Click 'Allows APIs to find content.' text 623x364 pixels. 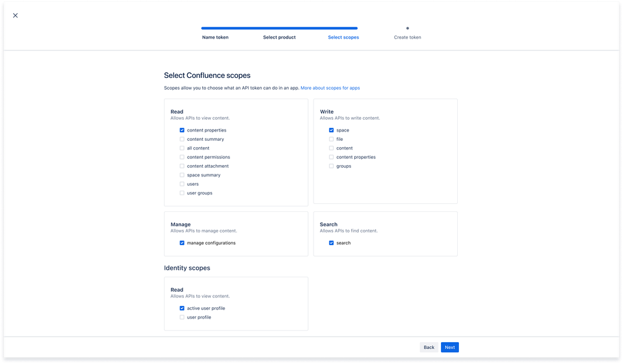tap(349, 231)
